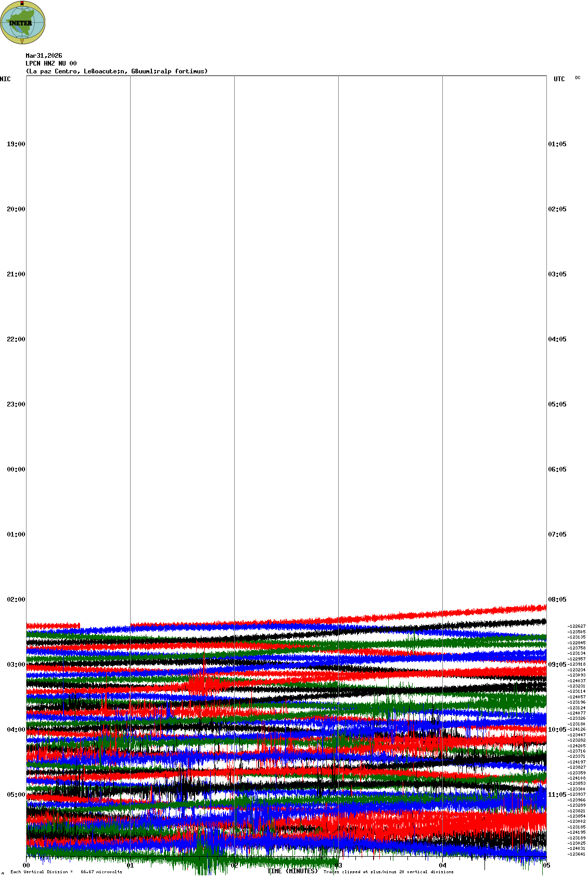Screen dimensions: 588x879
Task: Click the 00 minute axis tick
Action: coord(26,865)
